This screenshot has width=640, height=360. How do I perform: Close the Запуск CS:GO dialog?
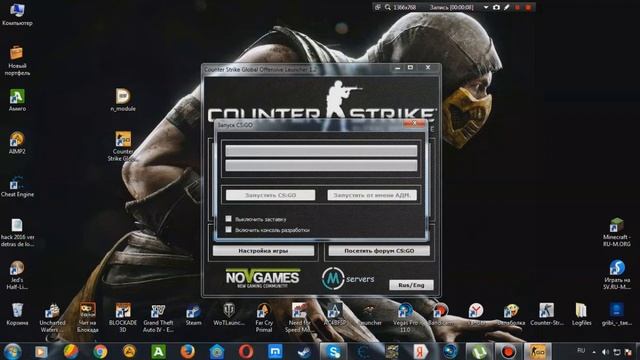click(414, 124)
